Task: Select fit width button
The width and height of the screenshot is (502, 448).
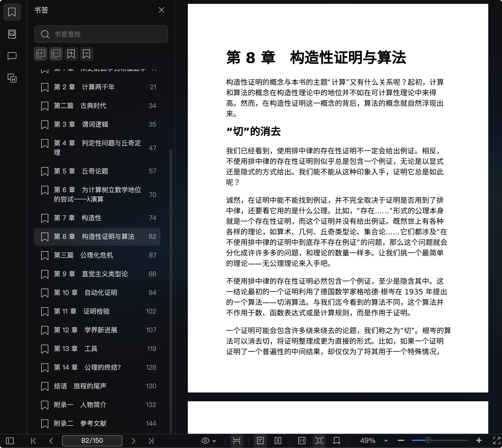Action: pyautogui.click(x=337, y=441)
